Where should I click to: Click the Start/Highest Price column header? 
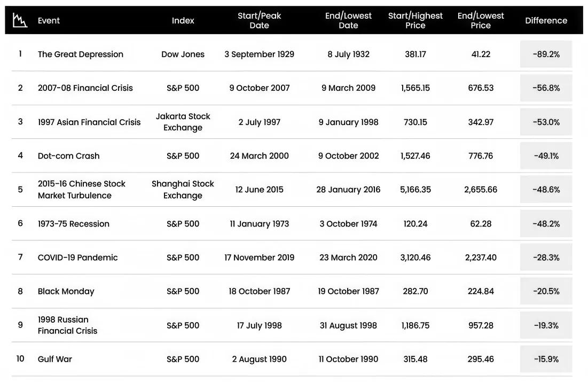(x=415, y=21)
